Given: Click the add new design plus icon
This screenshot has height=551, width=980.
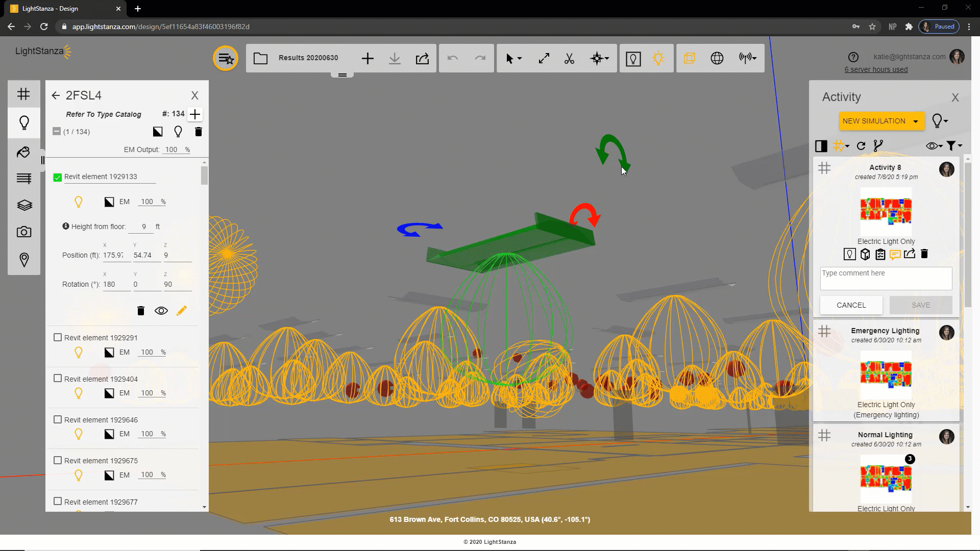Looking at the screenshot, I should [x=367, y=59].
